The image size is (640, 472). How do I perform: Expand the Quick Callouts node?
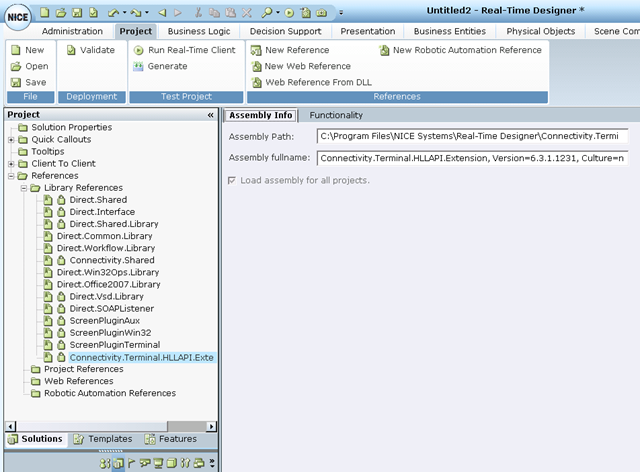(11, 140)
